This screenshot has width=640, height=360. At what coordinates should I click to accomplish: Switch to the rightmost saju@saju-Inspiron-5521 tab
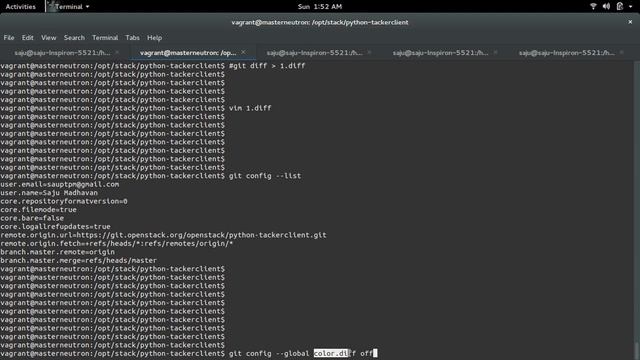click(x=567, y=53)
